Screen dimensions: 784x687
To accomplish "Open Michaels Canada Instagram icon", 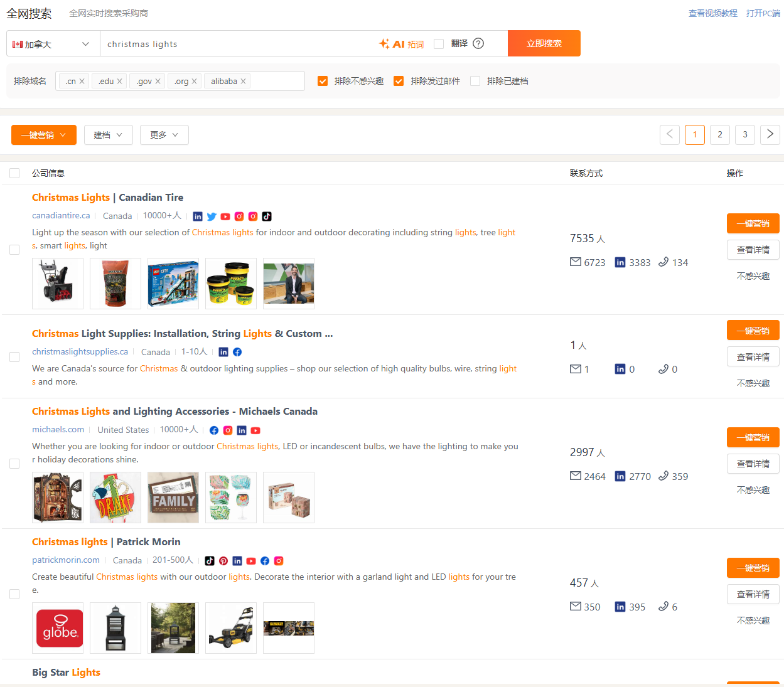I will coord(228,430).
